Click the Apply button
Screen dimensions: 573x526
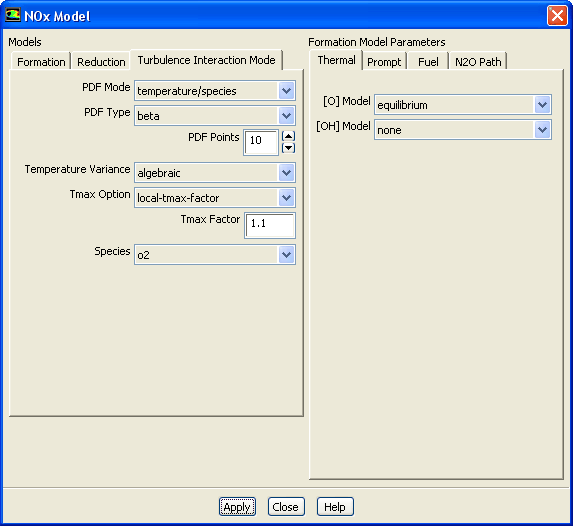point(237,507)
